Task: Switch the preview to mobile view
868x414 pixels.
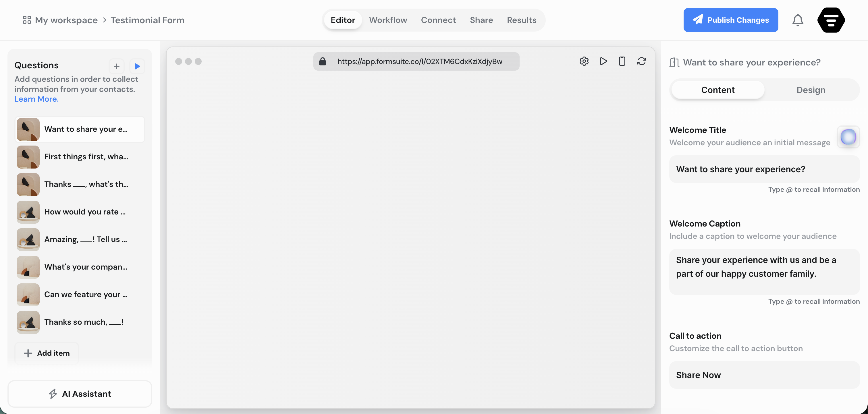Action: 622,61
